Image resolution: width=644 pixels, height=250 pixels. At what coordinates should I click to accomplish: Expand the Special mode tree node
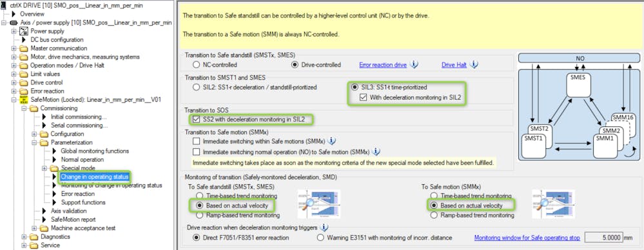[x=44, y=168]
